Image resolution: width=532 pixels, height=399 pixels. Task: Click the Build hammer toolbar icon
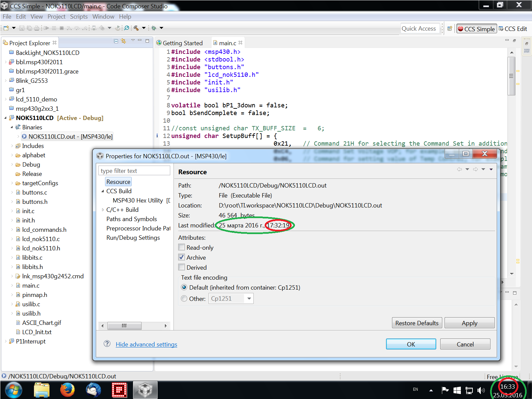[x=136, y=28]
